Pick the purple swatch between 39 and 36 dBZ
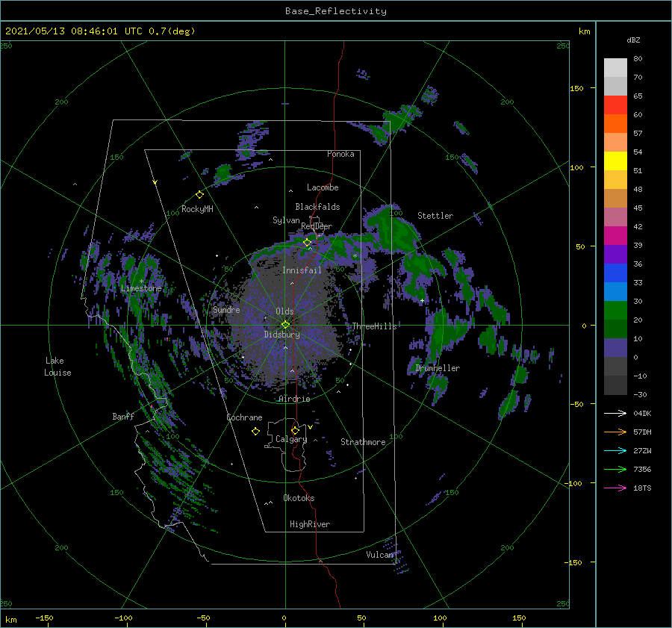The height and width of the screenshot is (628, 672). (615, 255)
